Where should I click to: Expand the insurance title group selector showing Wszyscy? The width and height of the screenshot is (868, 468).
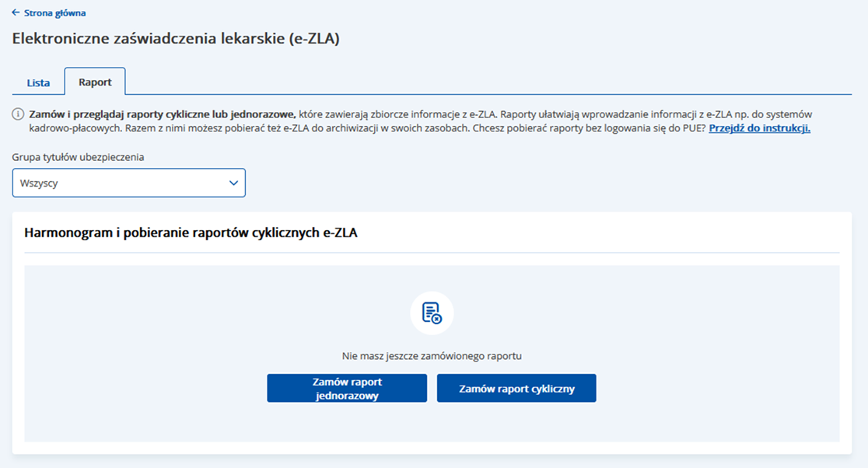coord(128,182)
